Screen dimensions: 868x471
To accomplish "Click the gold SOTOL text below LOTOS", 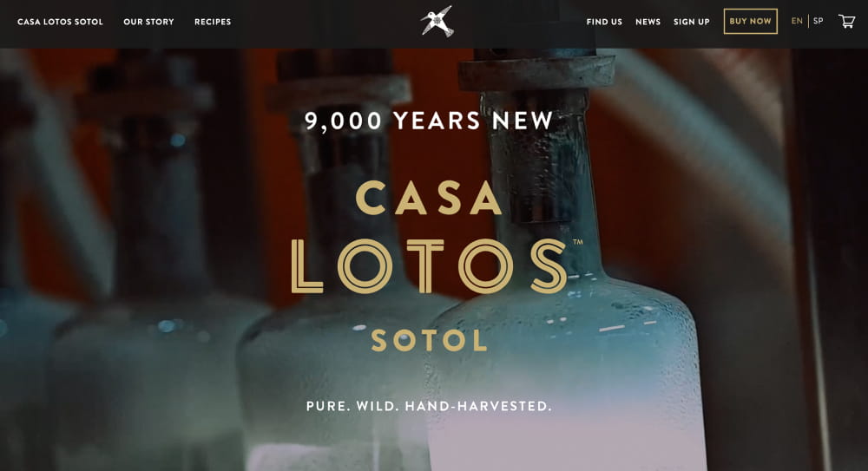I will (429, 340).
